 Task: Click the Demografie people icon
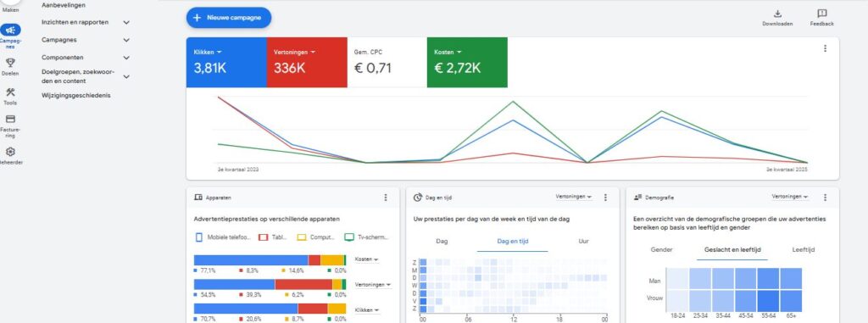point(637,198)
